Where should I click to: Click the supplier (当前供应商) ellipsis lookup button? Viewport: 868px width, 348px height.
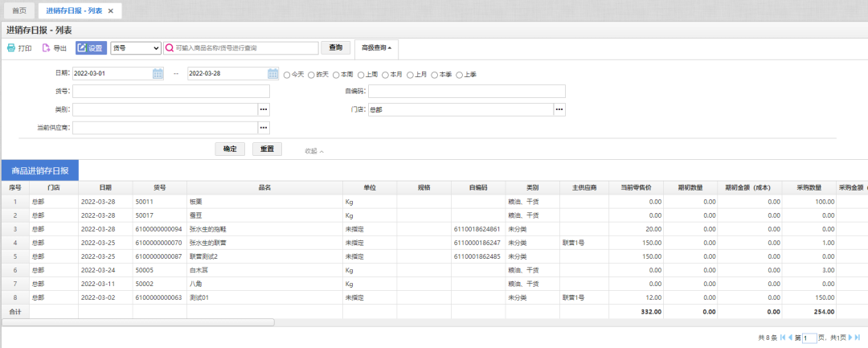point(263,127)
